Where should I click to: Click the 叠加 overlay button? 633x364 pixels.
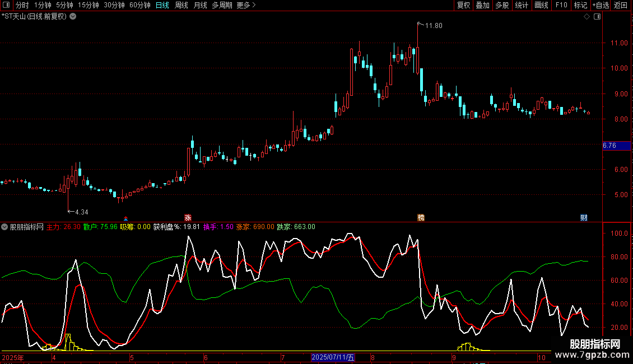482,5
